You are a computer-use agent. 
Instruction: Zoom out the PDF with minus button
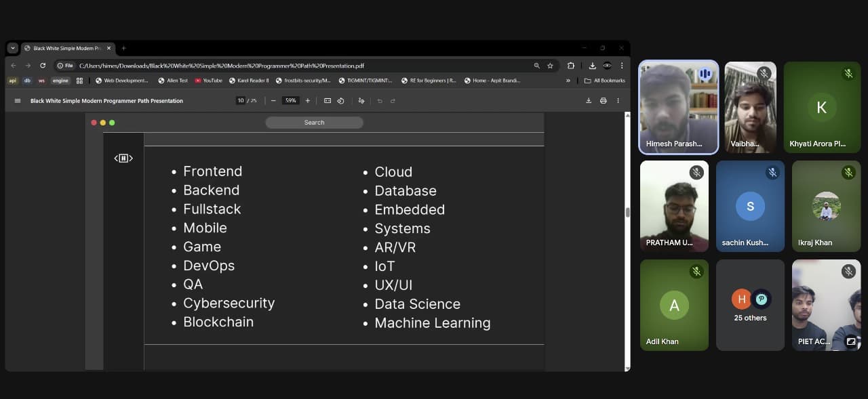click(x=273, y=100)
